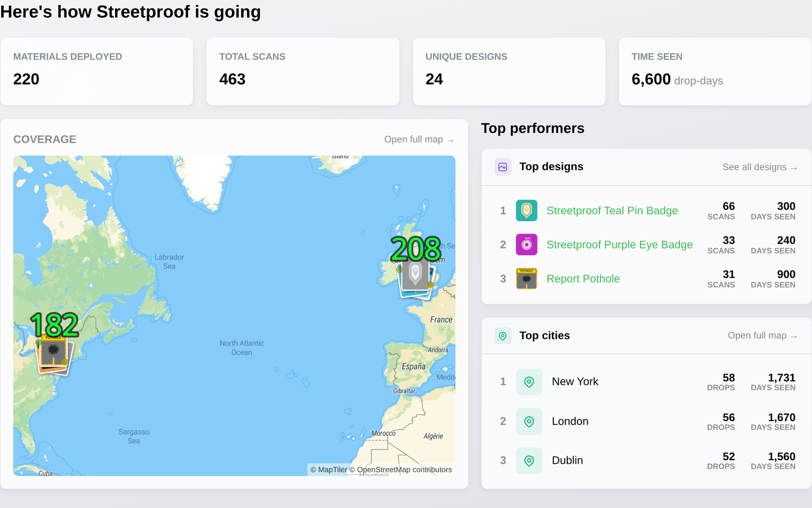Click the Labrador Sea map label
Image resolution: width=812 pixels, height=508 pixels.
point(169,262)
